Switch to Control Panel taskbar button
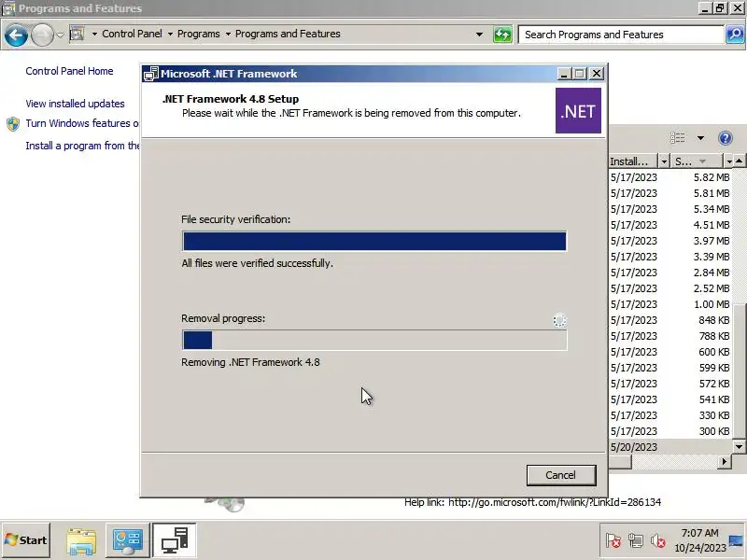 127,541
